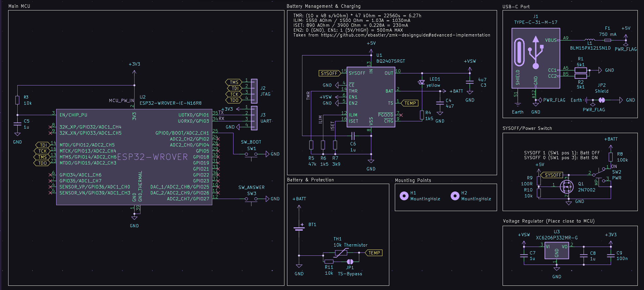
Task: Click the 'Main MCU' section title
Action: (19, 6)
